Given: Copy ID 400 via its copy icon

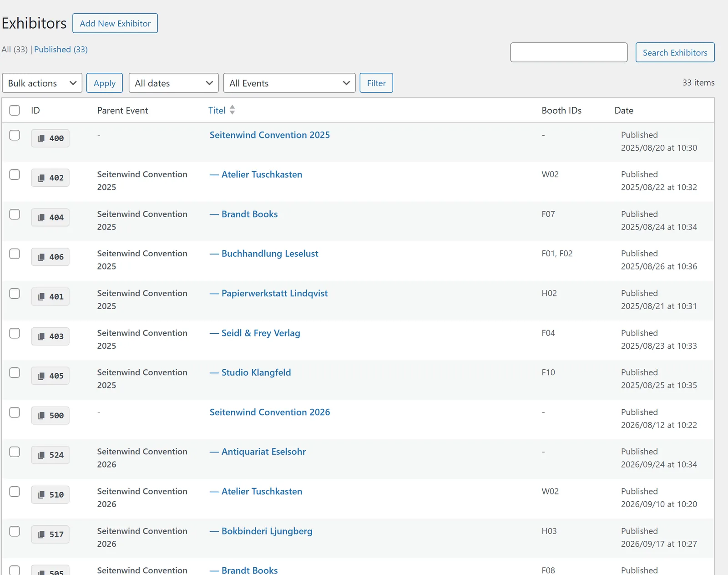Looking at the screenshot, I should [41, 138].
